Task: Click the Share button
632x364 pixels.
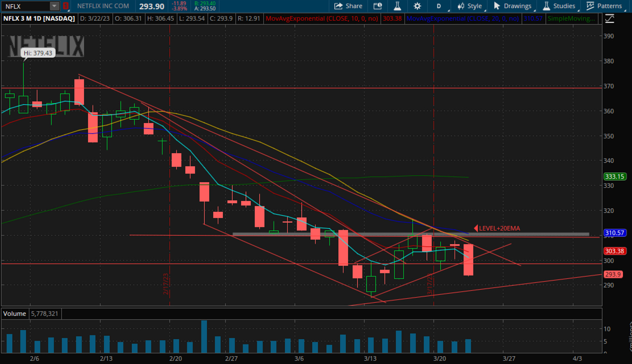Action: point(348,6)
